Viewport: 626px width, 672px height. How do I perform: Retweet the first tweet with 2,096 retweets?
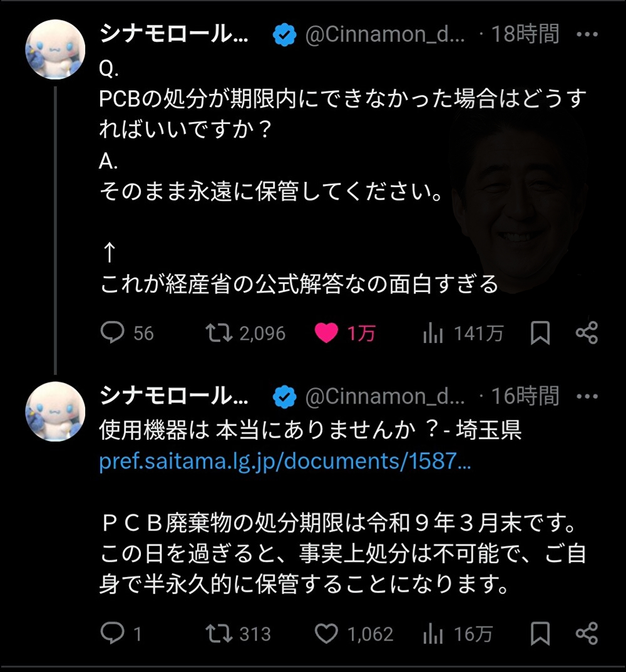pyautogui.click(x=219, y=333)
